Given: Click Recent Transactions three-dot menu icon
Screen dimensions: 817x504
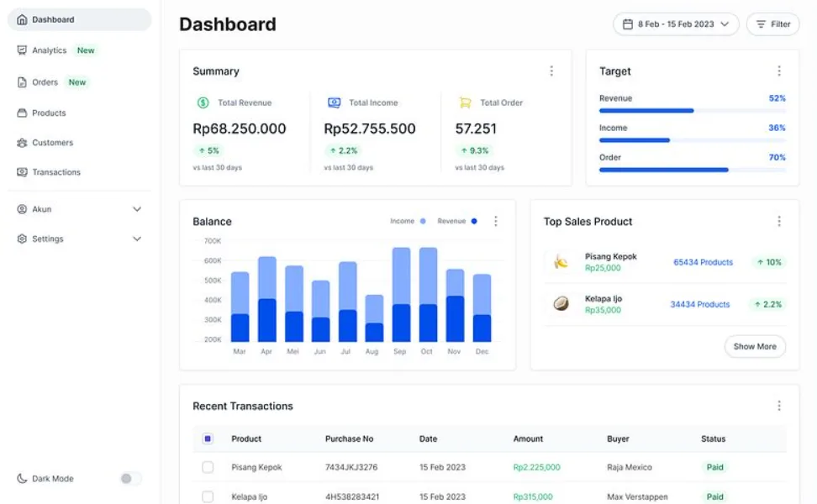Looking at the screenshot, I should pos(779,406).
